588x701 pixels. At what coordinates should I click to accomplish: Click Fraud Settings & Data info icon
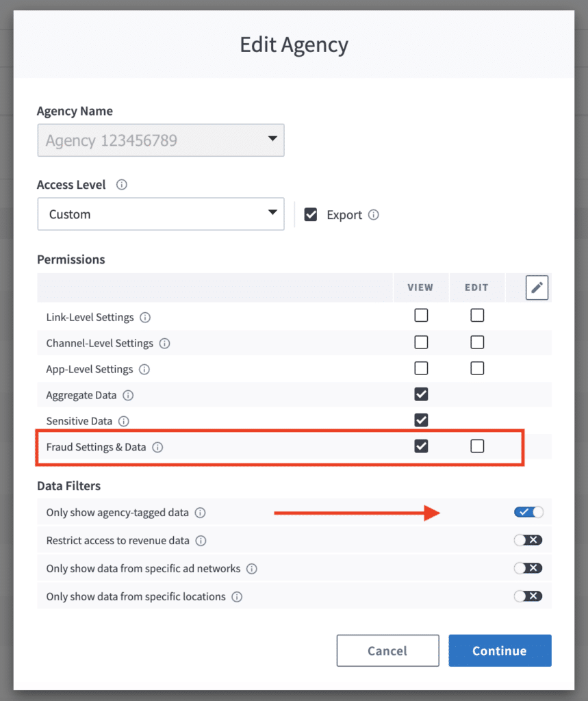point(157,448)
